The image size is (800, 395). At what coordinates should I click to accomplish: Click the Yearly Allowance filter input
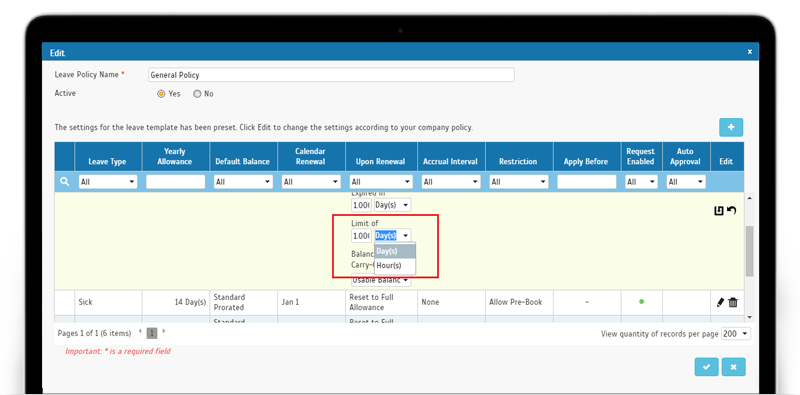click(x=176, y=182)
